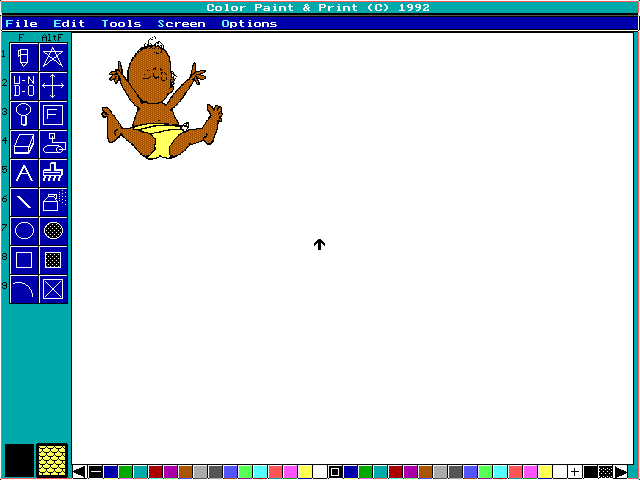Pick dark red in the left palette set

155,472
